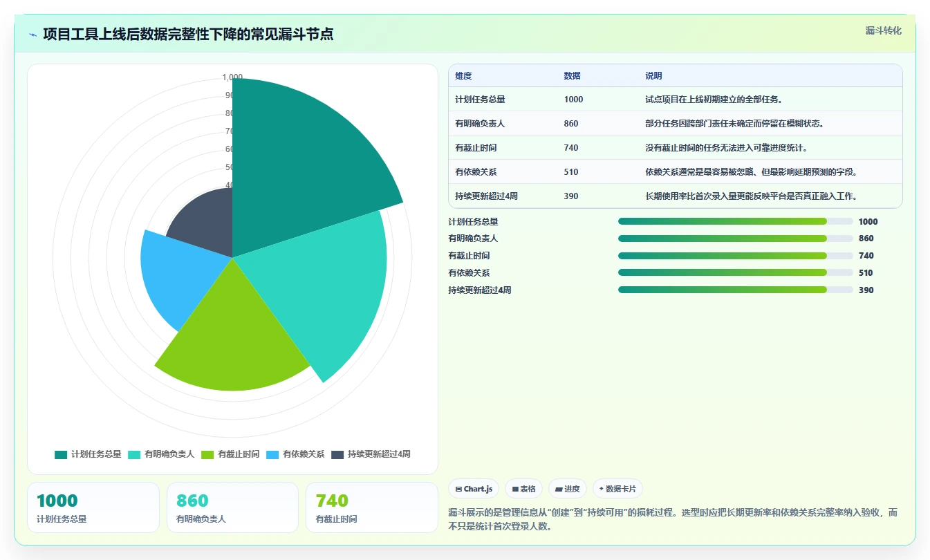Screen dimensions: 930x560
Task: Toggle 有明确负责人 legend item
Action: (x=161, y=454)
